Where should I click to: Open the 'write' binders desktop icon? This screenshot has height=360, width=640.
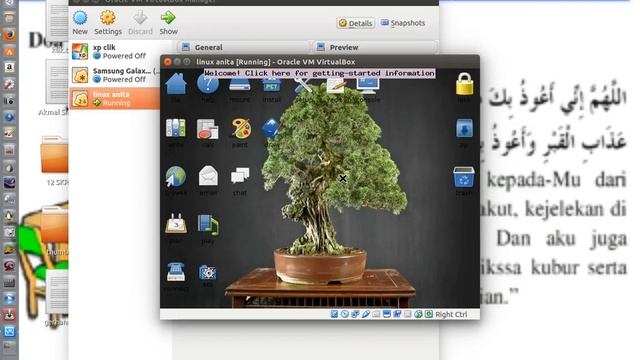[176, 128]
